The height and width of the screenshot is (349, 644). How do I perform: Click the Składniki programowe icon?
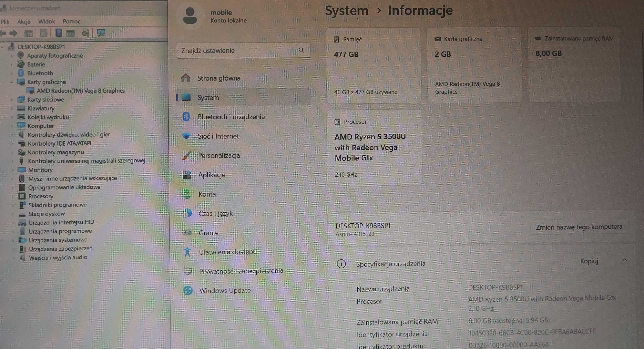pos(23,205)
